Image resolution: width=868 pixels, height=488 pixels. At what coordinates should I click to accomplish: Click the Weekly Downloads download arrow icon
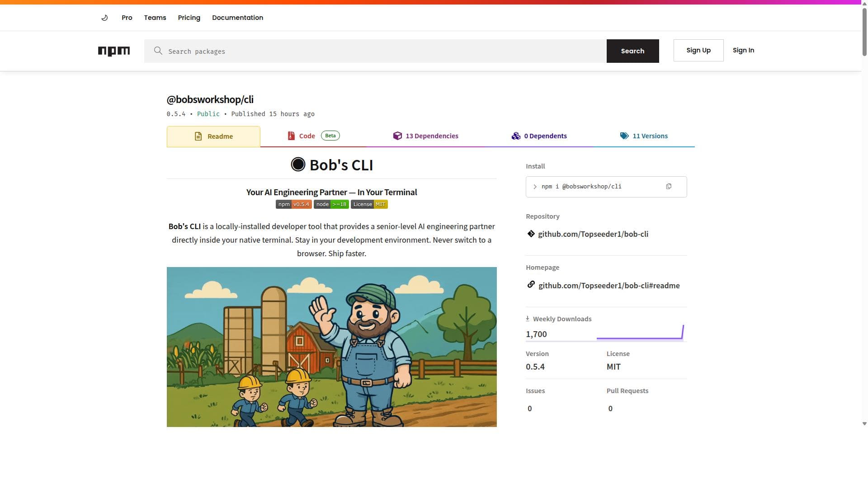click(x=528, y=319)
